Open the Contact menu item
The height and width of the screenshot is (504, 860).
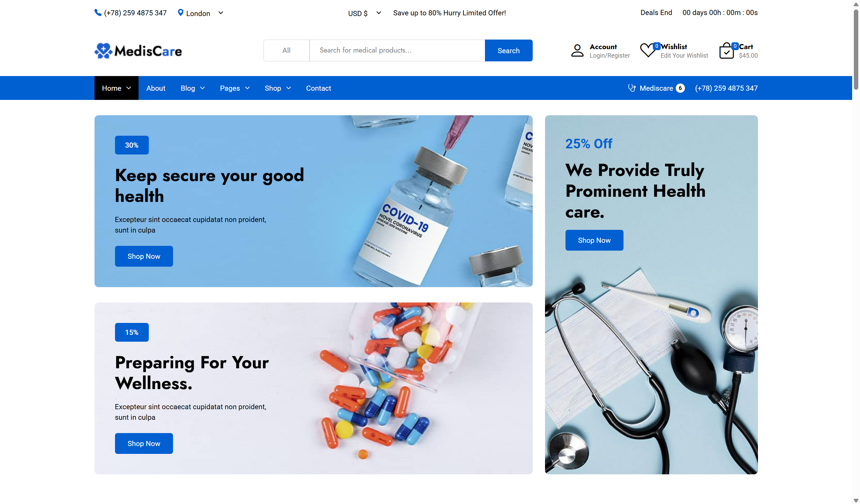point(318,88)
